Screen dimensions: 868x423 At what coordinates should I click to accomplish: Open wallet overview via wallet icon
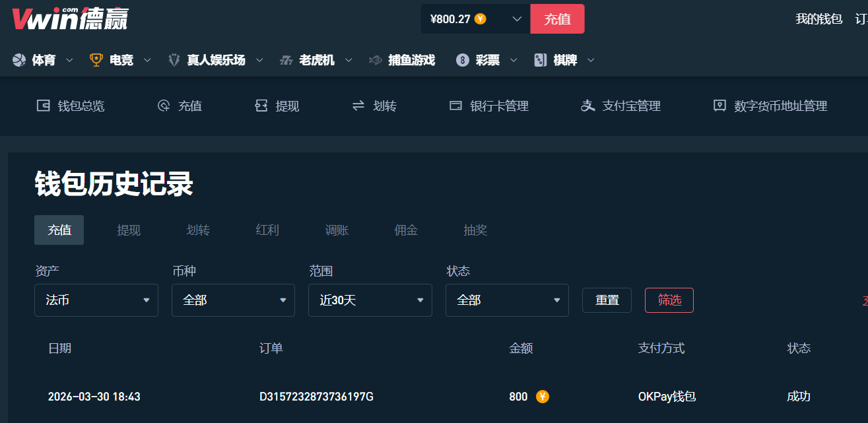43,106
